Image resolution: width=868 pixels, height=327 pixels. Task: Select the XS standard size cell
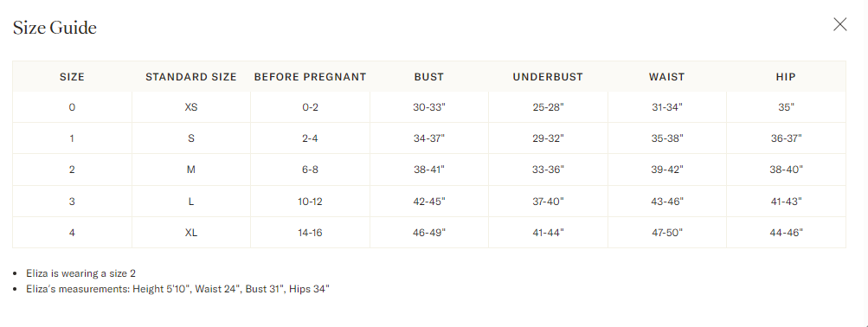[191, 107]
